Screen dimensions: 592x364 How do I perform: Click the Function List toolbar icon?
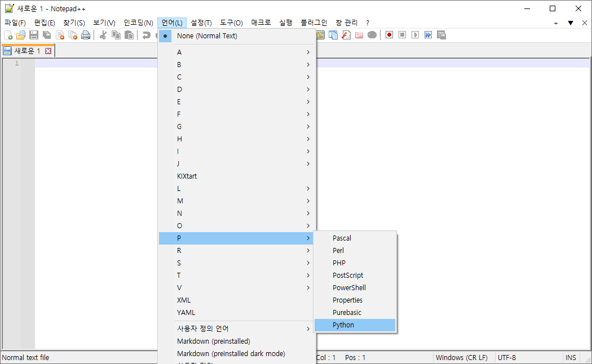pyautogui.click(x=346, y=35)
